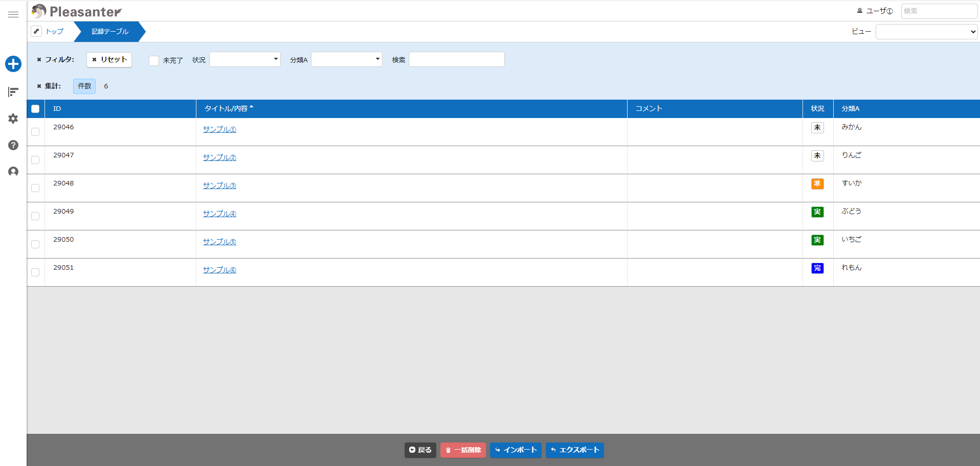980x466 pixels.
Task: Collapse the 集計 section with its x icon
Action: [x=39, y=86]
